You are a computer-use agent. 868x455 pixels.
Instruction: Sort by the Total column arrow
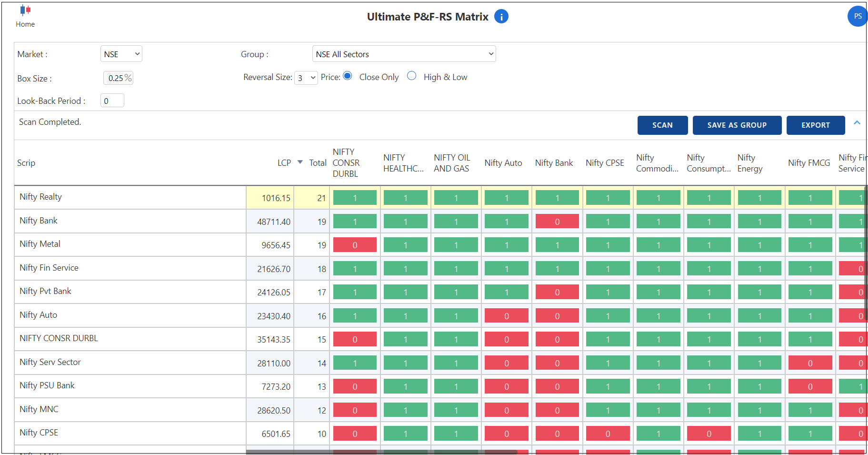pyautogui.click(x=300, y=162)
